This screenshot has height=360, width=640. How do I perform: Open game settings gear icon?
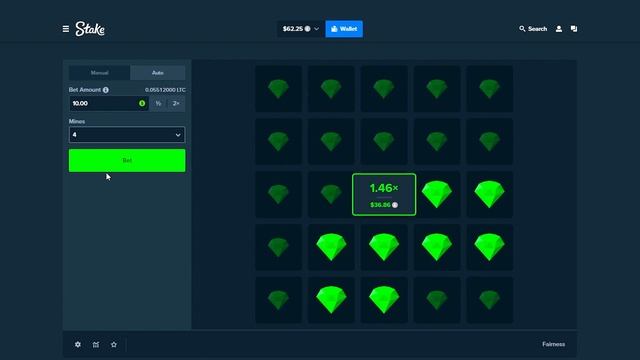point(78,344)
